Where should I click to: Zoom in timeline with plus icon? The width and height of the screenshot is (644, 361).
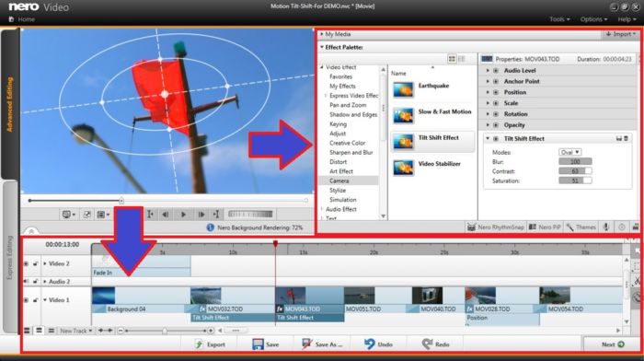point(211,331)
